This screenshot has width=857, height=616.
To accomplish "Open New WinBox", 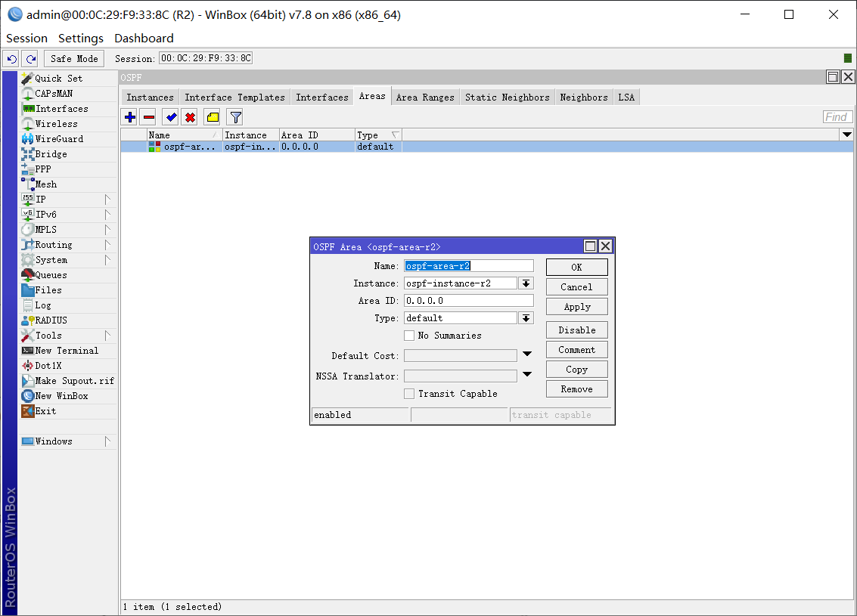I will pyautogui.click(x=68, y=396).
